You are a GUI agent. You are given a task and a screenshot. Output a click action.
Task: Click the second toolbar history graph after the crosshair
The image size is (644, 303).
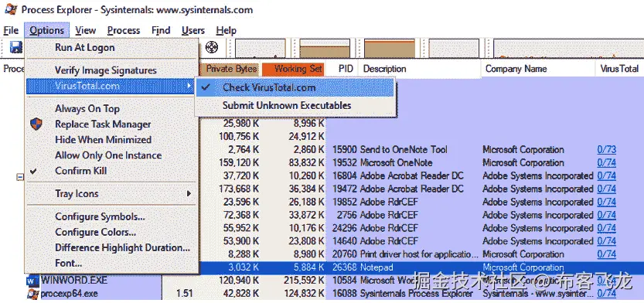pyautogui.click(x=325, y=49)
